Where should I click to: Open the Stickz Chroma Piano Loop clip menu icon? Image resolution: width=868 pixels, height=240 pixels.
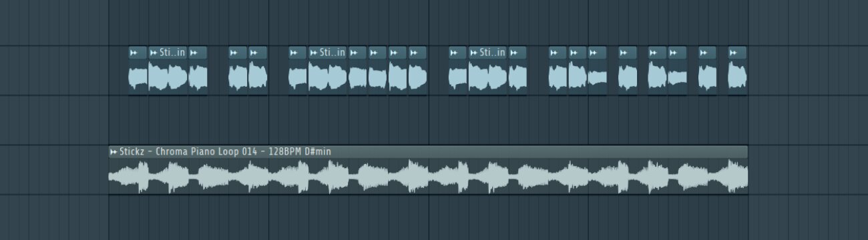(x=114, y=152)
